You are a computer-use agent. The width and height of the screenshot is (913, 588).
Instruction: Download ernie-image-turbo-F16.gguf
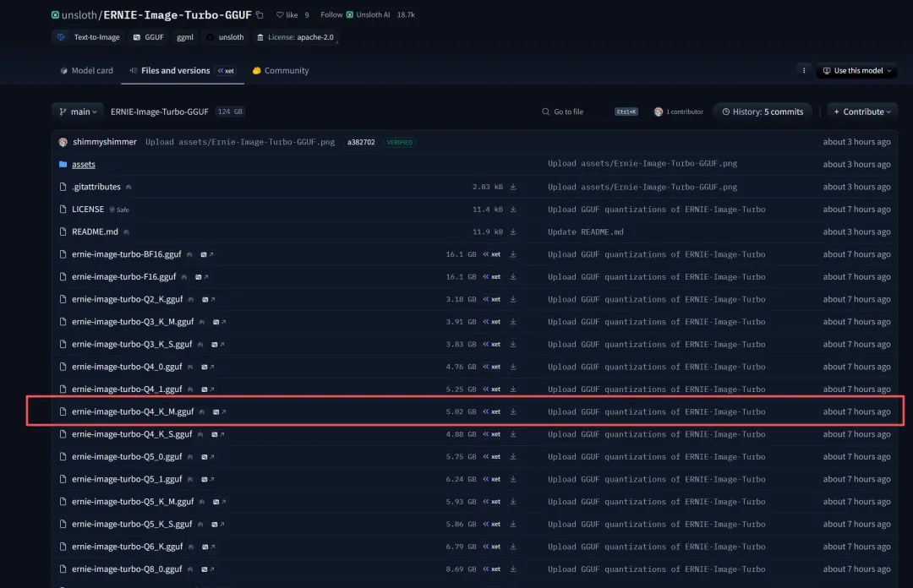513,276
